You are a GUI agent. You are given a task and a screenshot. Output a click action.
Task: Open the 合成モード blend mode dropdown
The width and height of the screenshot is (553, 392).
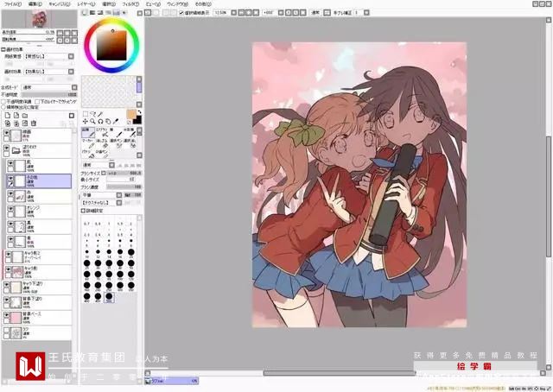click(74, 87)
